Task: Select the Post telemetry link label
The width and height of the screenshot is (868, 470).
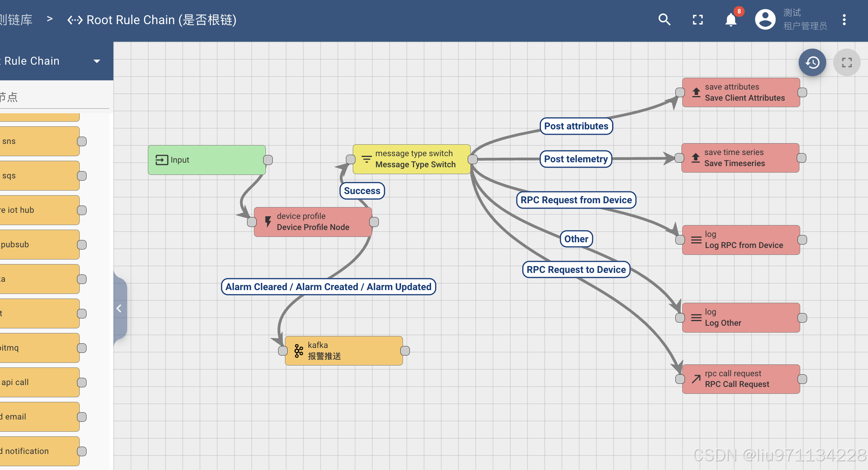Action: click(x=576, y=159)
